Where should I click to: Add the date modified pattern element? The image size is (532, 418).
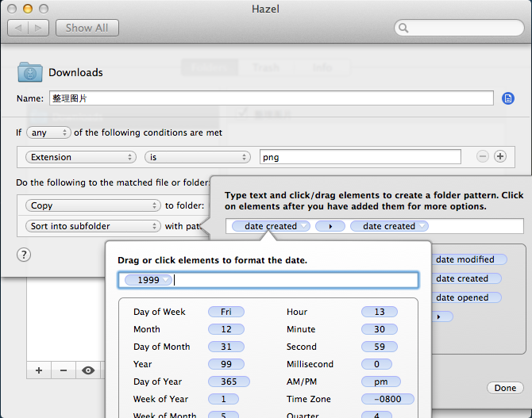[x=469, y=259]
